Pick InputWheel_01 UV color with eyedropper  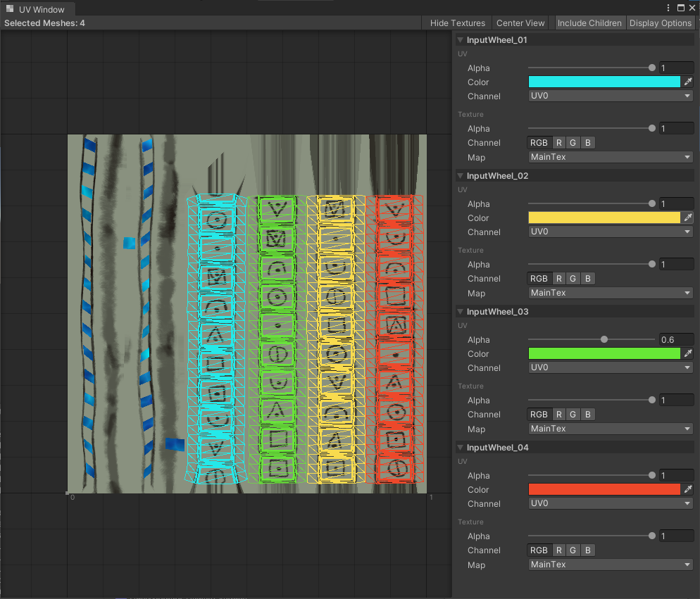pos(688,82)
